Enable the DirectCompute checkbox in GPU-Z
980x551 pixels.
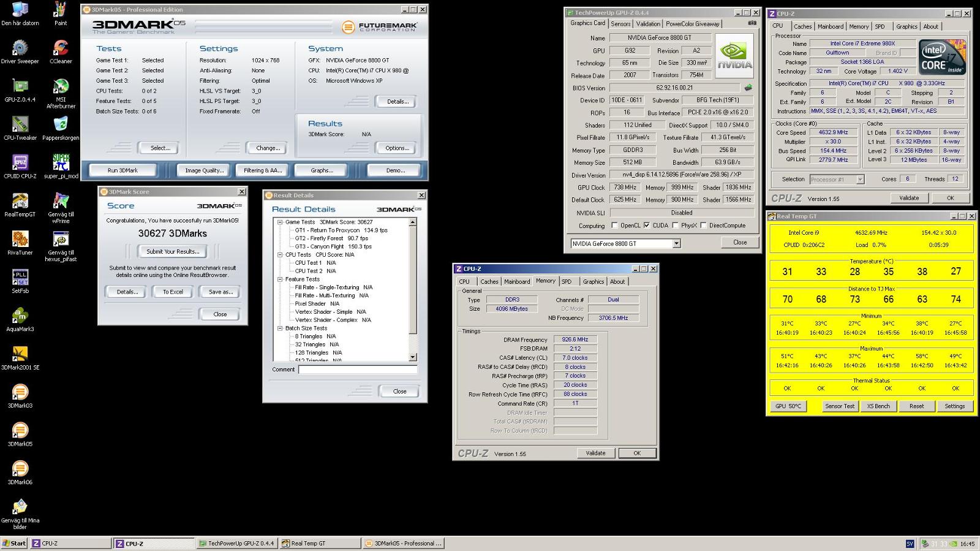703,226
